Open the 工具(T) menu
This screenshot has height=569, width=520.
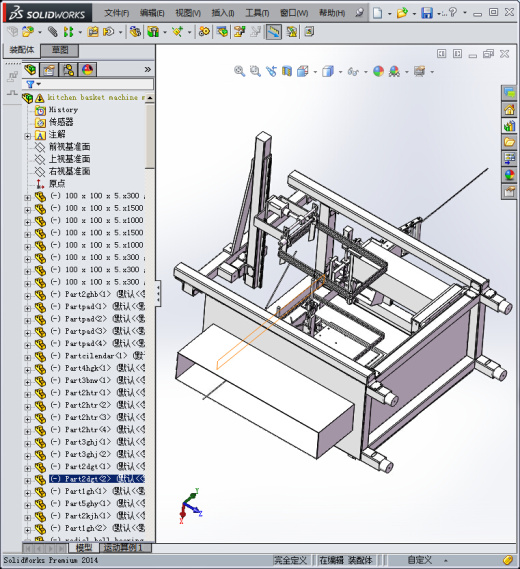[x=257, y=13]
